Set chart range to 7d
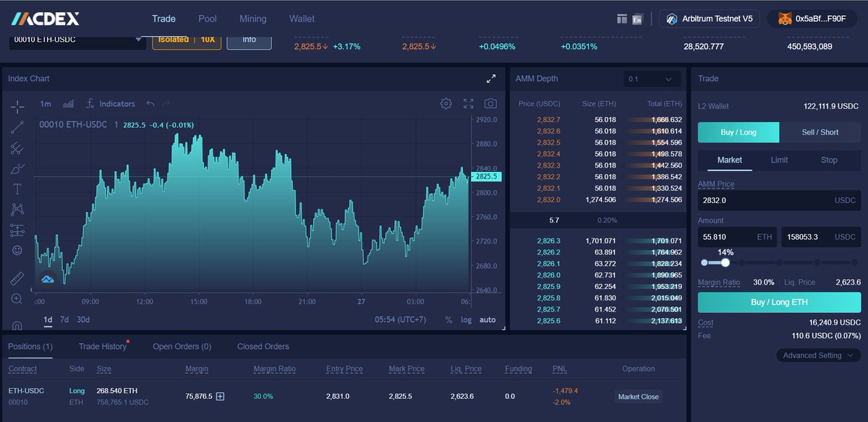The width and height of the screenshot is (868, 422). [64, 319]
